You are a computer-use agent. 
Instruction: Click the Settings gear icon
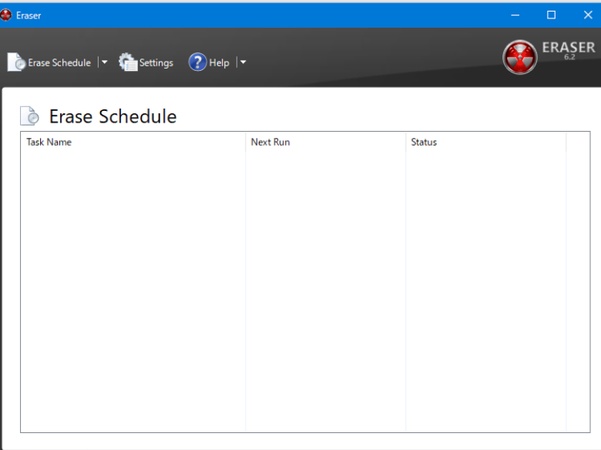[x=128, y=62]
